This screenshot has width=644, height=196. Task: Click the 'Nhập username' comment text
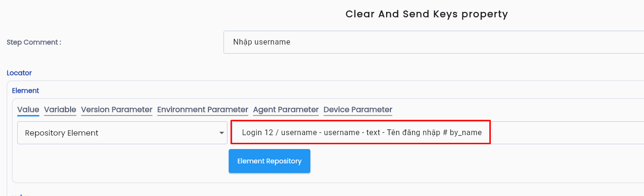pos(262,42)
